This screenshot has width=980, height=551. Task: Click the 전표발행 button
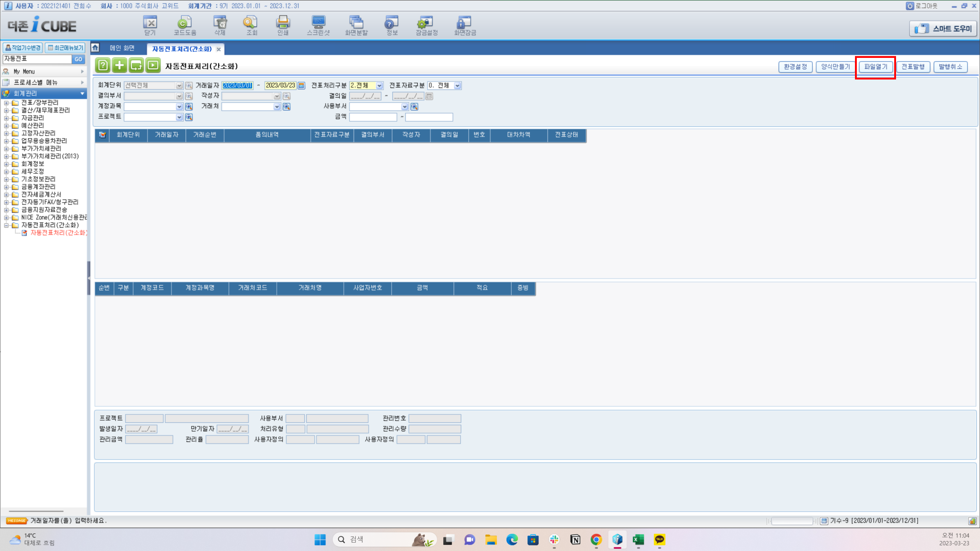913,67
